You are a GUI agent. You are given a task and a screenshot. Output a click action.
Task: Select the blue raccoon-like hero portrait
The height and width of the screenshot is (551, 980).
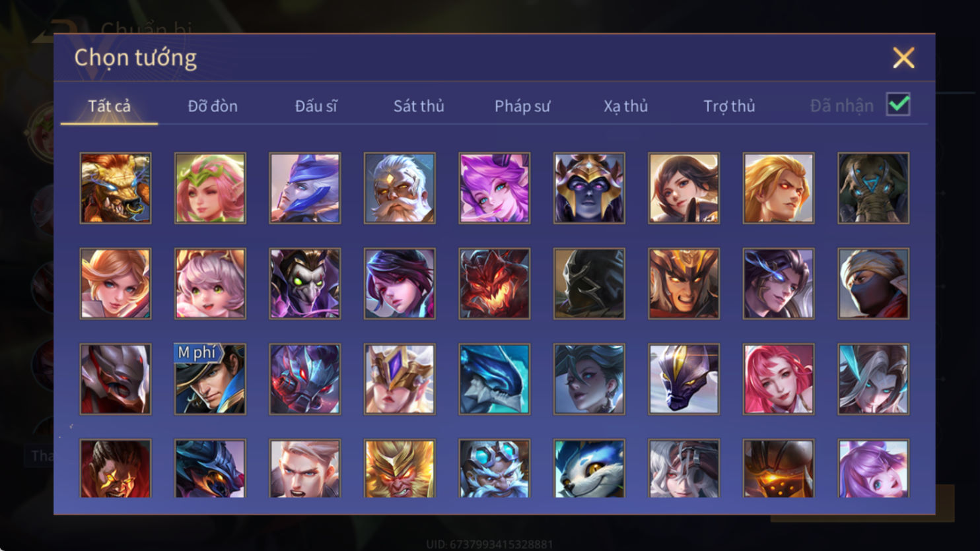(x=589, y=469)
